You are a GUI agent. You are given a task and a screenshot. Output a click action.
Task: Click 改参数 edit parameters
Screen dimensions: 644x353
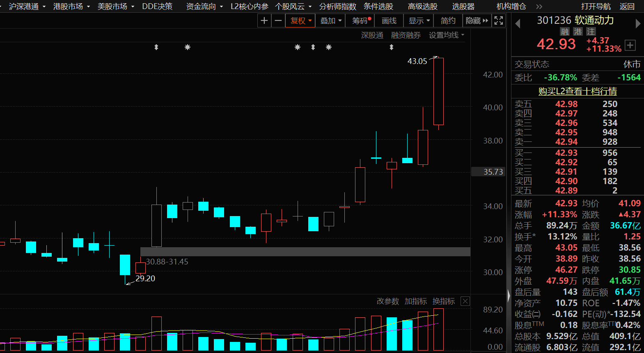(x=387, y=301)
